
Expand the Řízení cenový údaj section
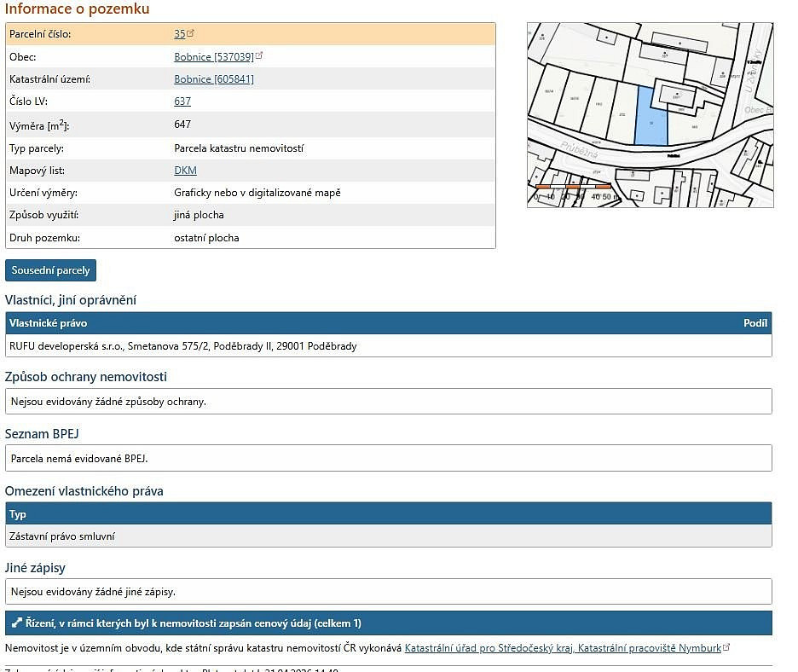[x=388, y=623]
